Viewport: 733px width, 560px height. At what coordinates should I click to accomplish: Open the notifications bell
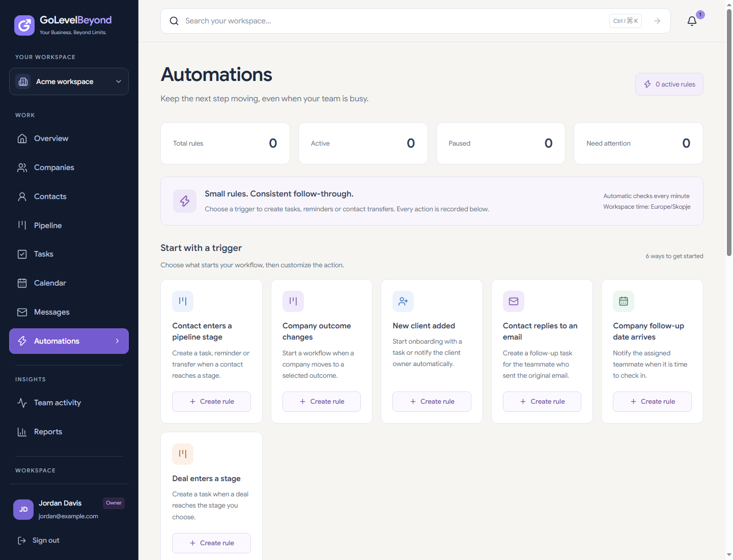692,21
